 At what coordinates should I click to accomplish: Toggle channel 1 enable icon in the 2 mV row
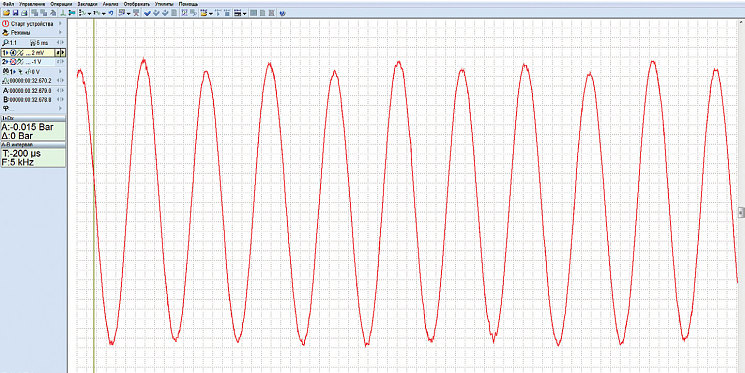[x=13, y=53]
